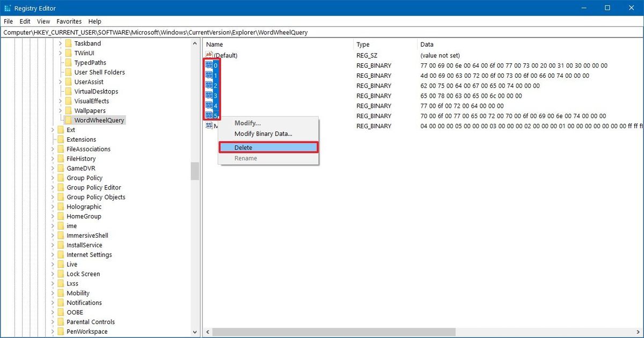Click the vertical scrollbar down arrow
Screen dimensions: 644x338
[x=196, y=332]
